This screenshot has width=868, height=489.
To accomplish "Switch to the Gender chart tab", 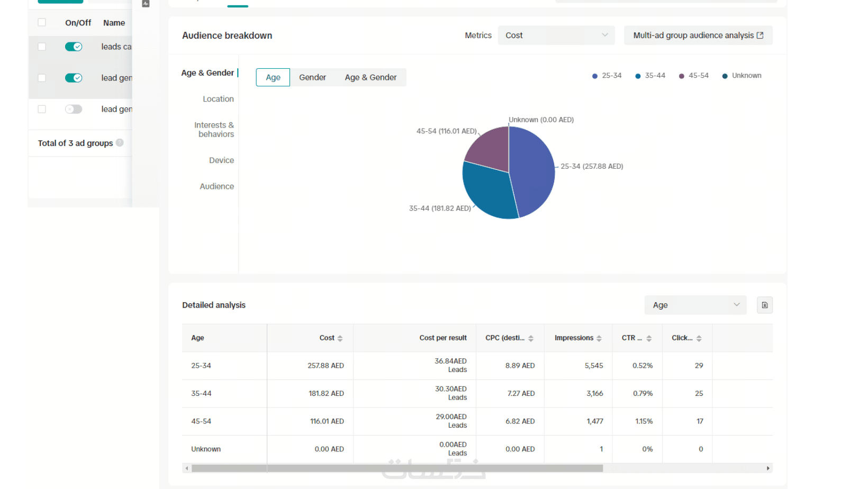I will [x=312, y=77].
